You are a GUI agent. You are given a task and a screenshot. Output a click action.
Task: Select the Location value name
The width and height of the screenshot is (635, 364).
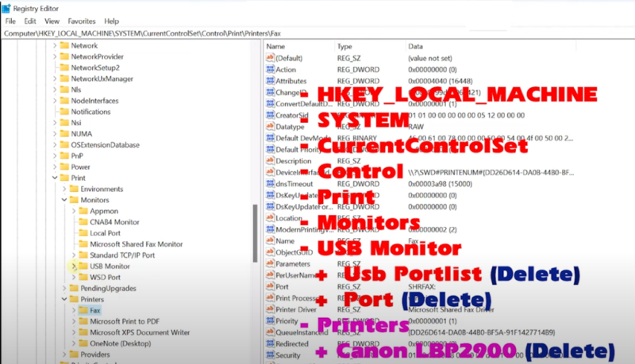(x=289, y=218)
